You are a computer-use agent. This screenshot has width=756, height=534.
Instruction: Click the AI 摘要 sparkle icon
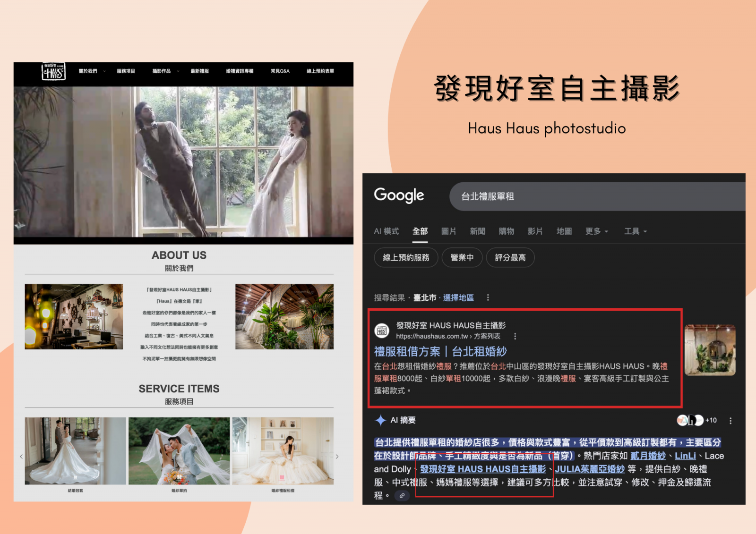pyautogui.click(x=380, y=420)
